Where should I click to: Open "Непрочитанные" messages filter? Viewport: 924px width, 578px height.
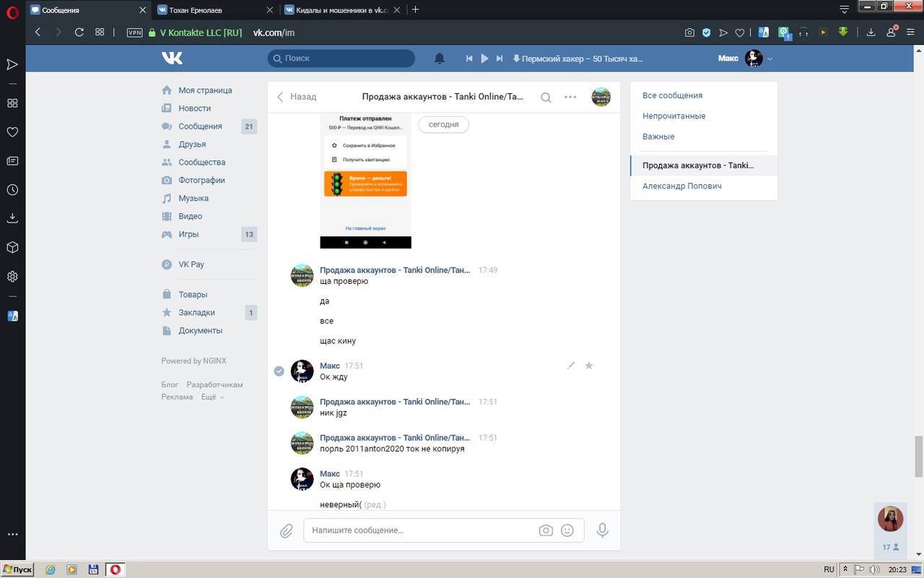point(674,116)
